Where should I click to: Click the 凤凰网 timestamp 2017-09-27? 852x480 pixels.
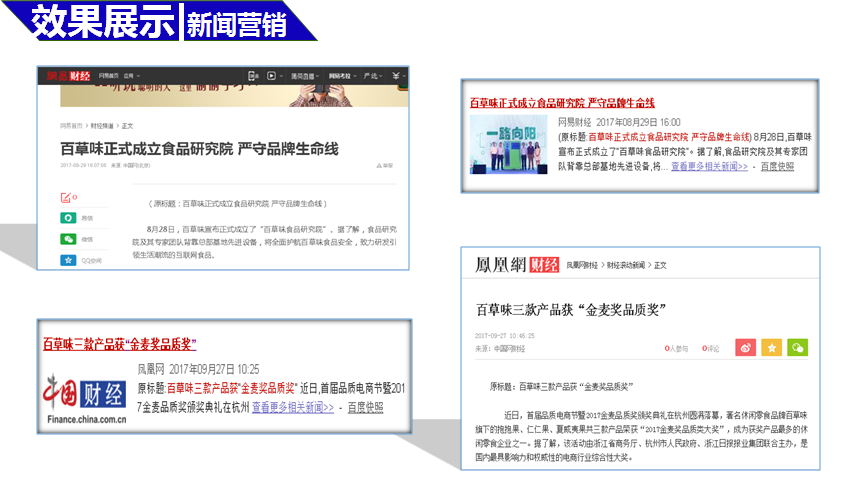[x=505, y=336]
